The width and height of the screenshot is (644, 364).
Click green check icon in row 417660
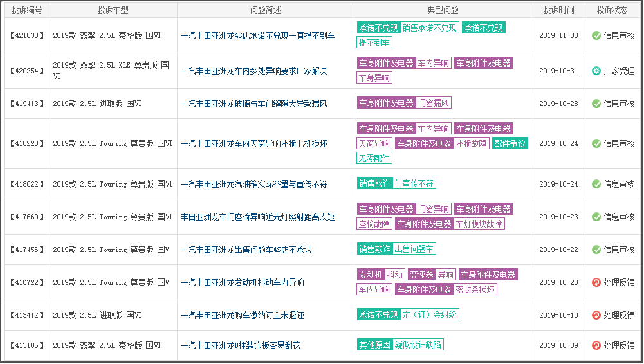coord(596,217)
